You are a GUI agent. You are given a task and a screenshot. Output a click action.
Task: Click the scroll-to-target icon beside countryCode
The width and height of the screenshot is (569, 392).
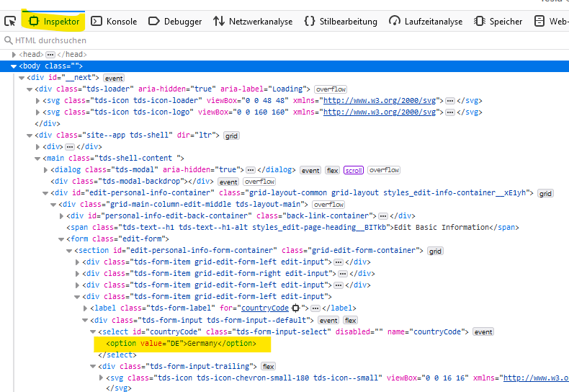click(296, 308)
